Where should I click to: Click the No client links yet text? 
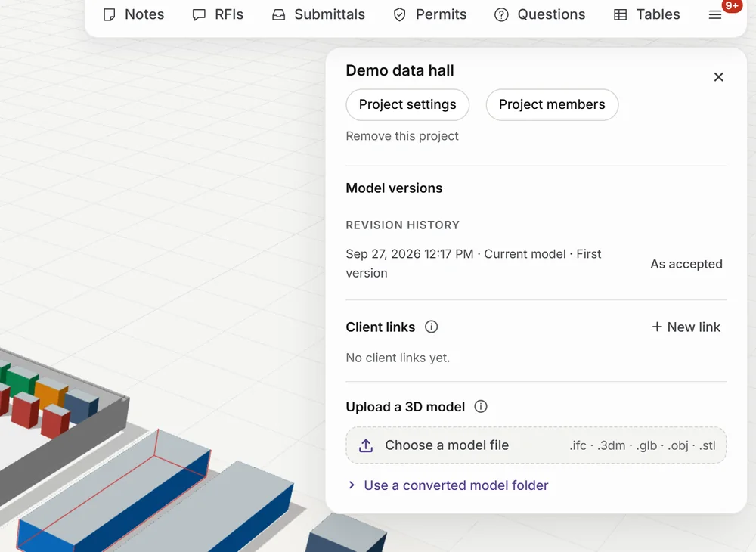click(398, 358)
